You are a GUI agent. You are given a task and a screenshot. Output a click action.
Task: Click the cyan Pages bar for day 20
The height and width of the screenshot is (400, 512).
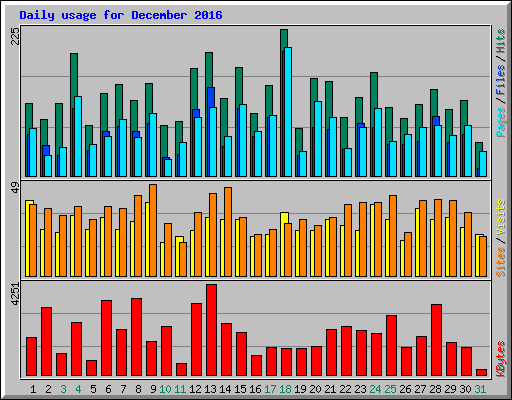[318, 139]
